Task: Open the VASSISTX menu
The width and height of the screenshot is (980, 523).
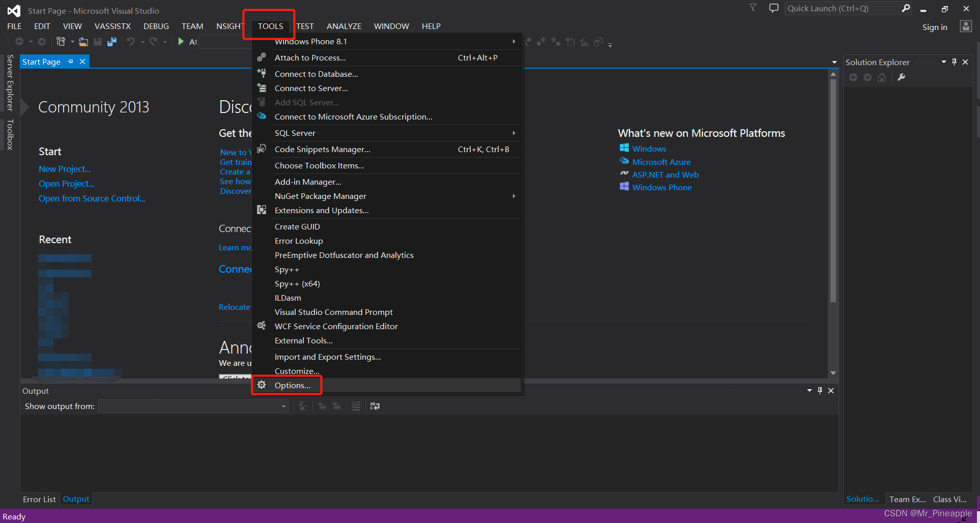Action: pos(112,26)
